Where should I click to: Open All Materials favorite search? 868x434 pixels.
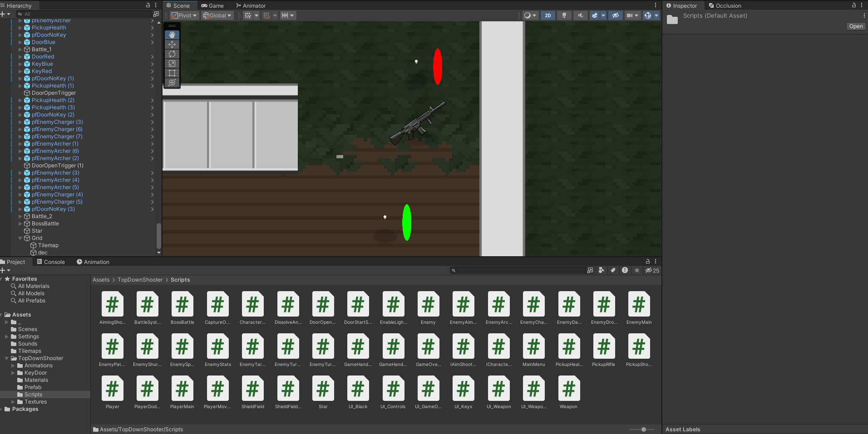(34, 286)
